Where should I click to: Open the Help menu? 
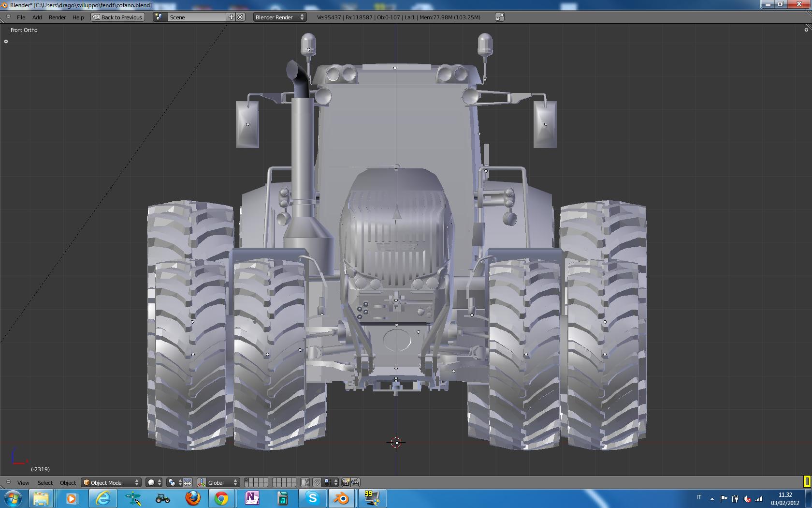coord(78,17)
